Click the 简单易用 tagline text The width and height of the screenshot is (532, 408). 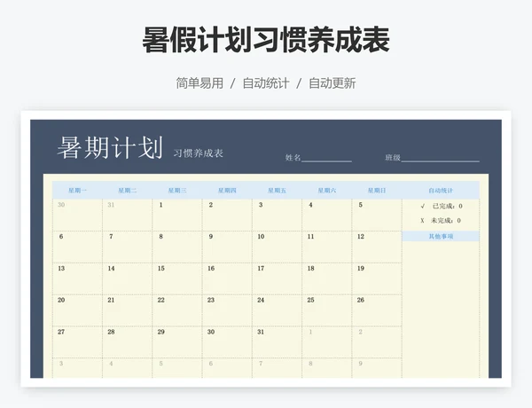click(199, 83)
